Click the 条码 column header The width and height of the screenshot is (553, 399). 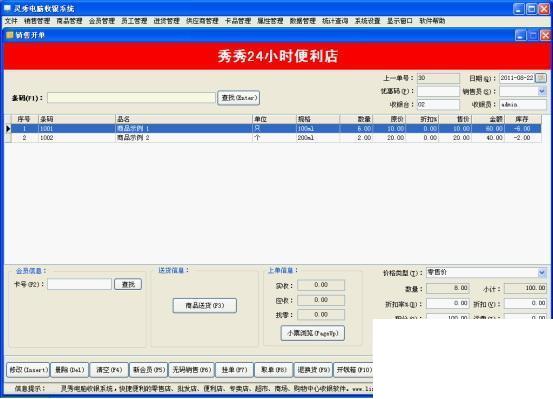77,119
